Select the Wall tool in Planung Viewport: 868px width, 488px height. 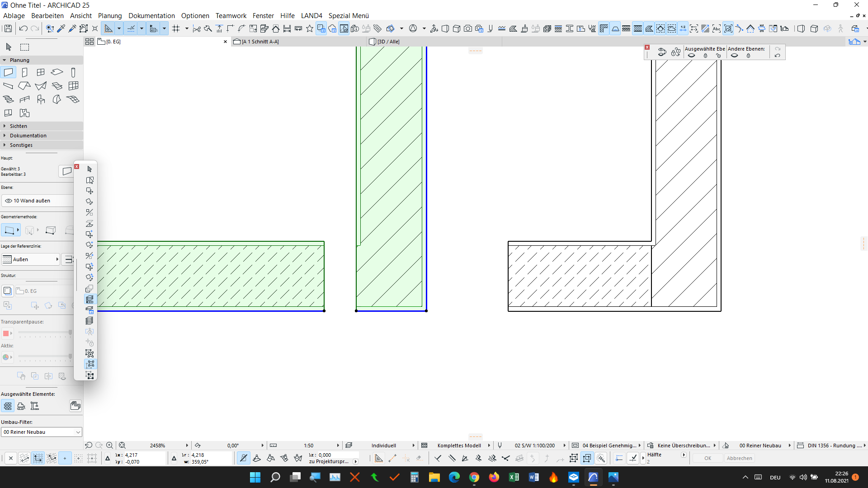8,72
